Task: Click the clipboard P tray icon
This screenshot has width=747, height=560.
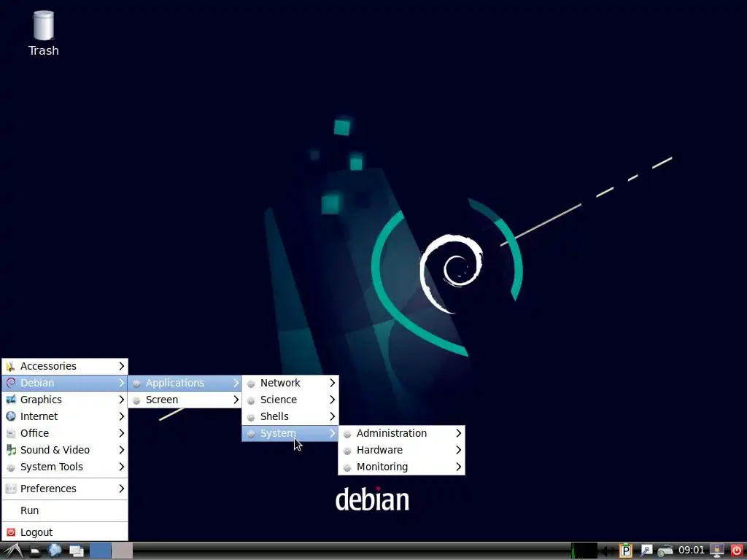Action: (625, 551)
